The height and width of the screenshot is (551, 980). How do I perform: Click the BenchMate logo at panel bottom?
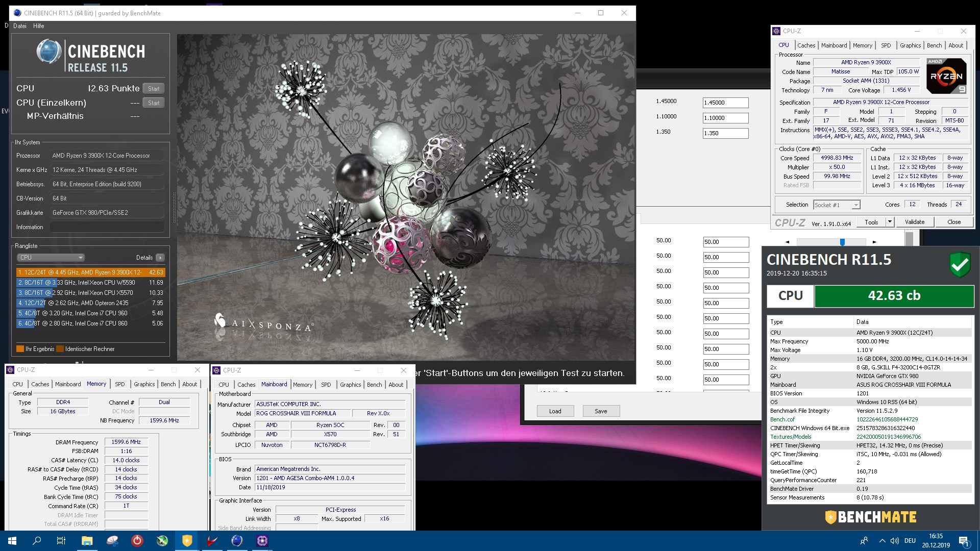(871, 517)
